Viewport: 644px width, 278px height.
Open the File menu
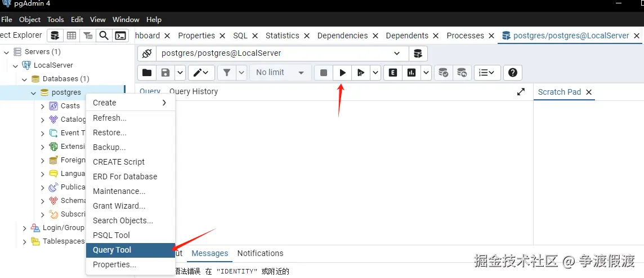7,19
